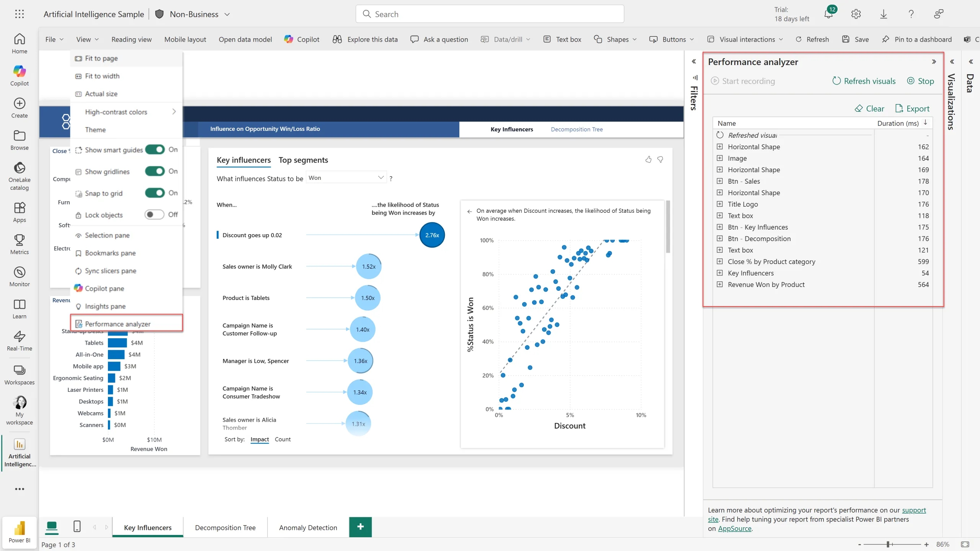Switch to the Decomposition Tree page tab
The image size is (980, 551).
tap(225, 527)
